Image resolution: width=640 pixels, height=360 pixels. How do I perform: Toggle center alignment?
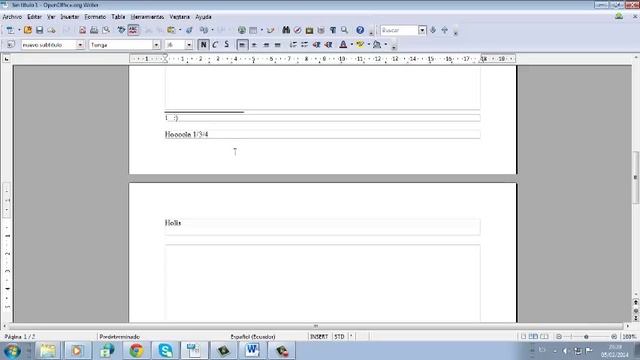pyautogui.click(x=254, y=44)
